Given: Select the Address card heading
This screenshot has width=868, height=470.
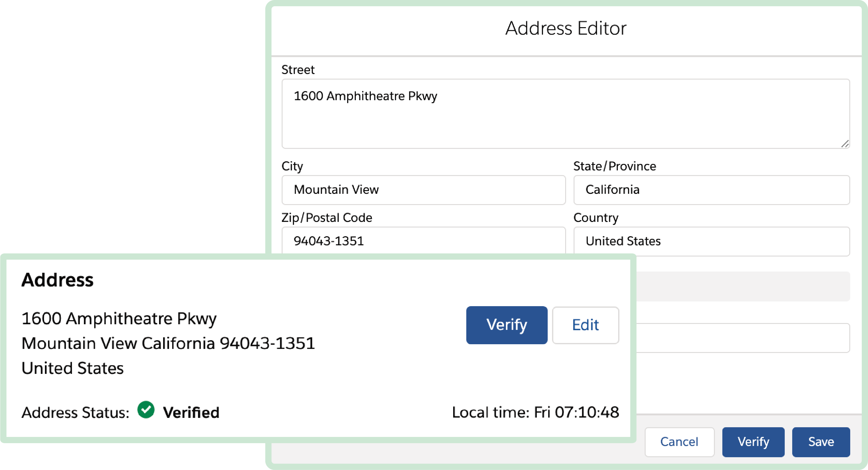Looking at the screenshot, I should coord(58,279).
